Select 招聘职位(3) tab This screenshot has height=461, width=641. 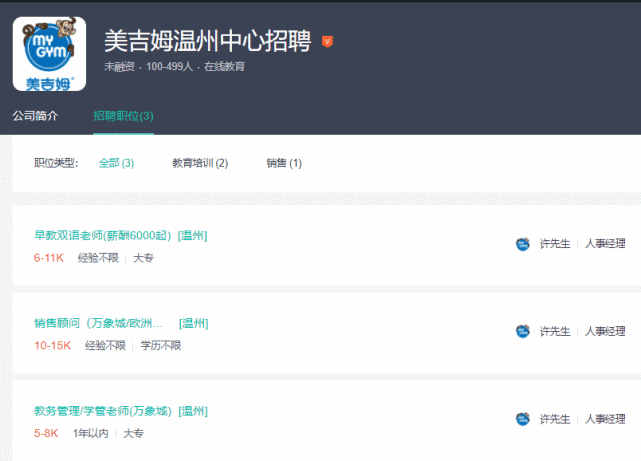pos(123,116)
